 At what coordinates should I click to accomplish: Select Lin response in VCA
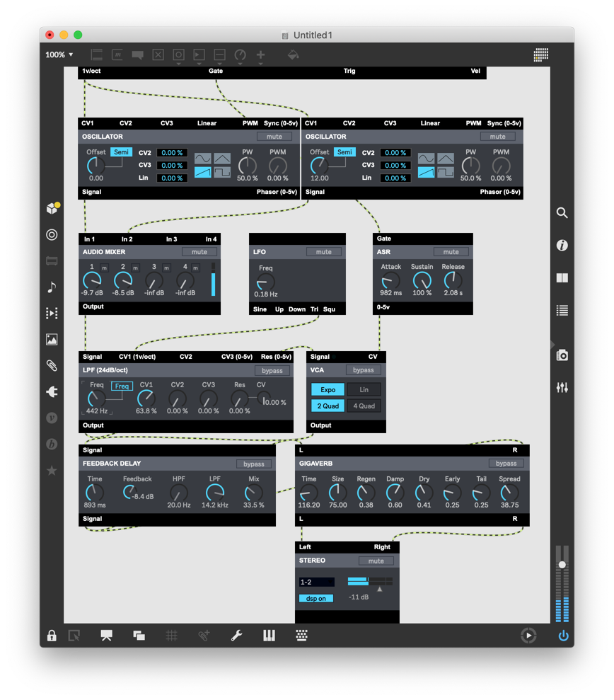(x=364, y=390)
